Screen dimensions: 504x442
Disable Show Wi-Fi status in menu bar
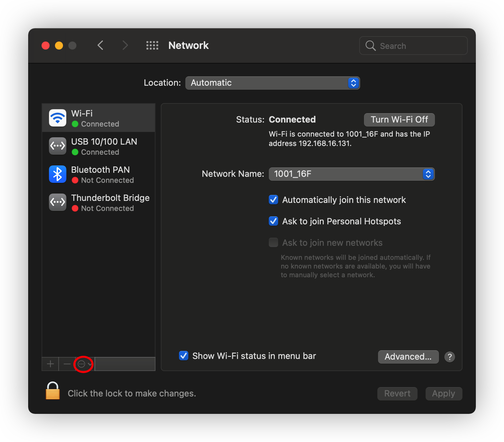184,356
